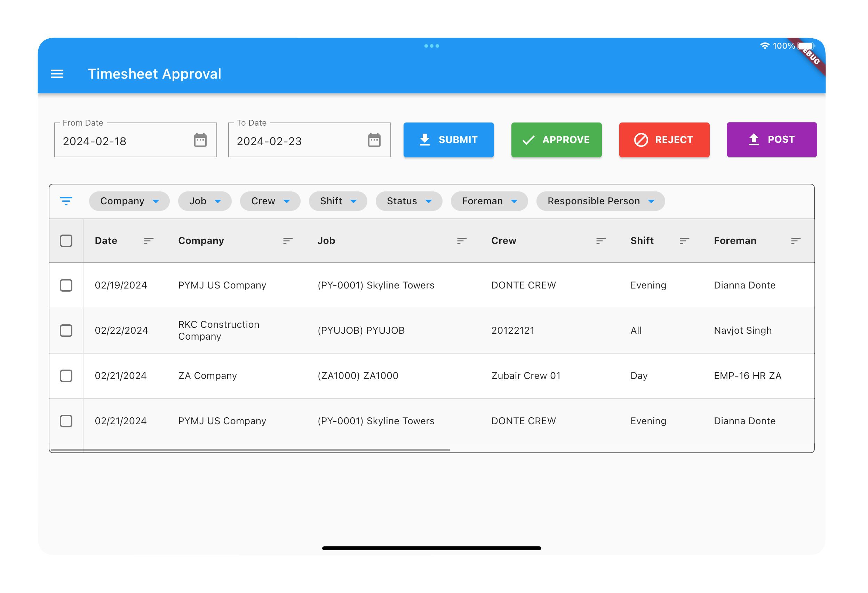
Task: Expand the Company filter dropdown
Action: pos(129,202)
